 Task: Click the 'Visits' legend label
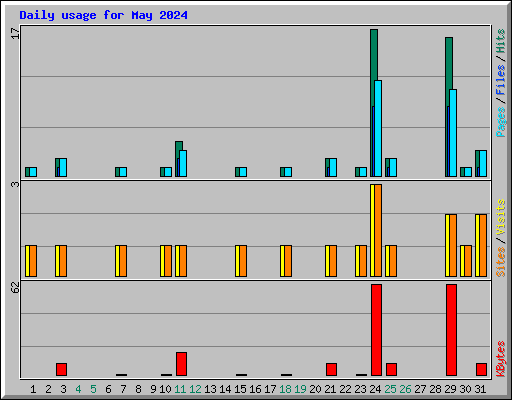[x=501, y=217]
